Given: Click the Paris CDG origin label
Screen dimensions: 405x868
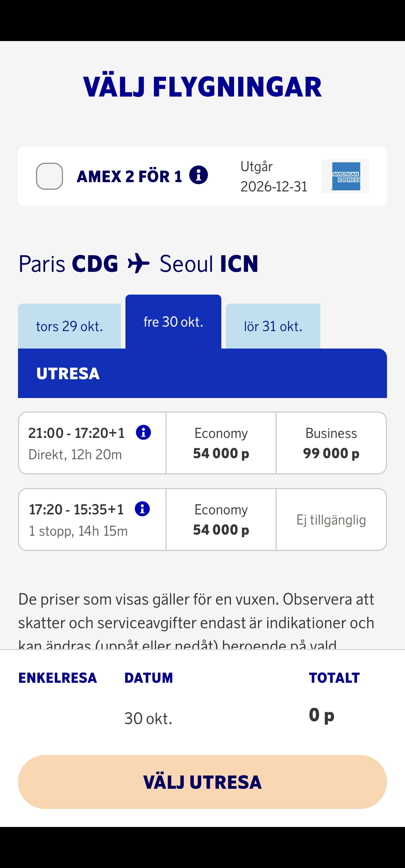Looking at the screenshot, I should tap(68, 263).
